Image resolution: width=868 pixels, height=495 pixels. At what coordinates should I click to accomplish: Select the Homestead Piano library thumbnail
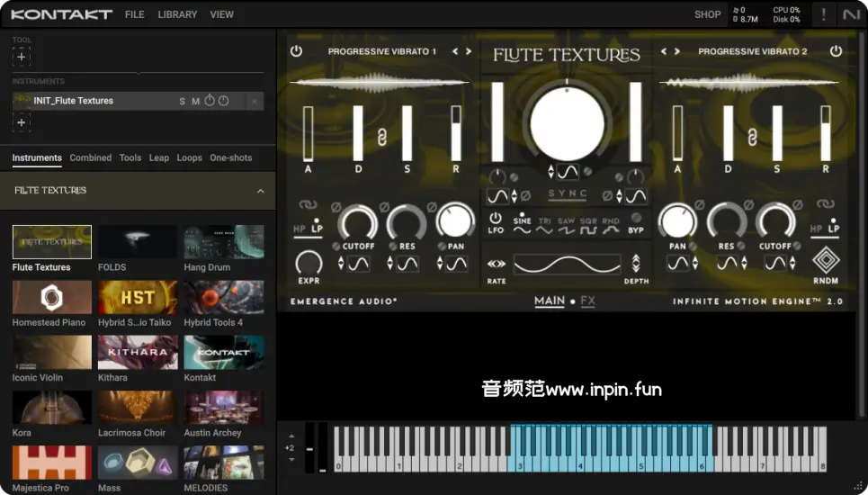[x=52, y=297]
